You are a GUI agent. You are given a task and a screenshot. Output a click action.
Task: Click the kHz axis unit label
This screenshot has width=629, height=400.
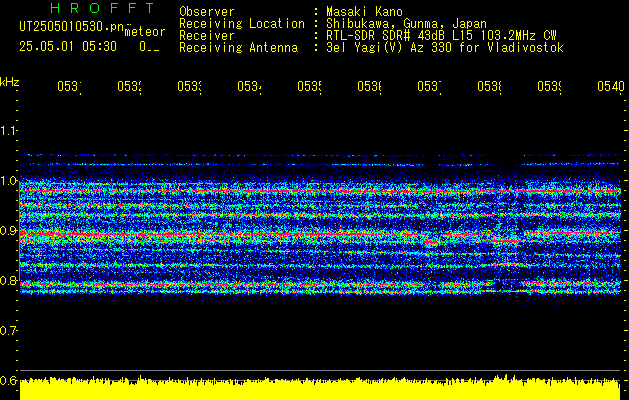click(x=9, y=82)
